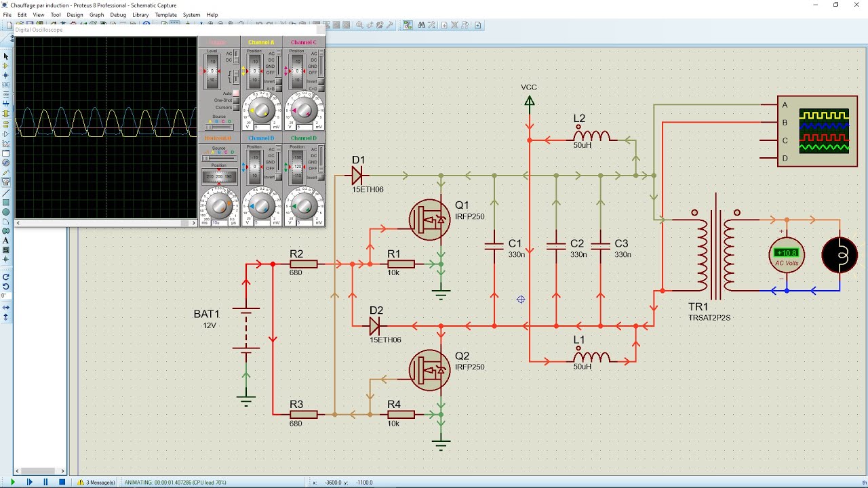868x488 pixels.
Task: Select the Text Script mode tool
Action: (6, 94)
